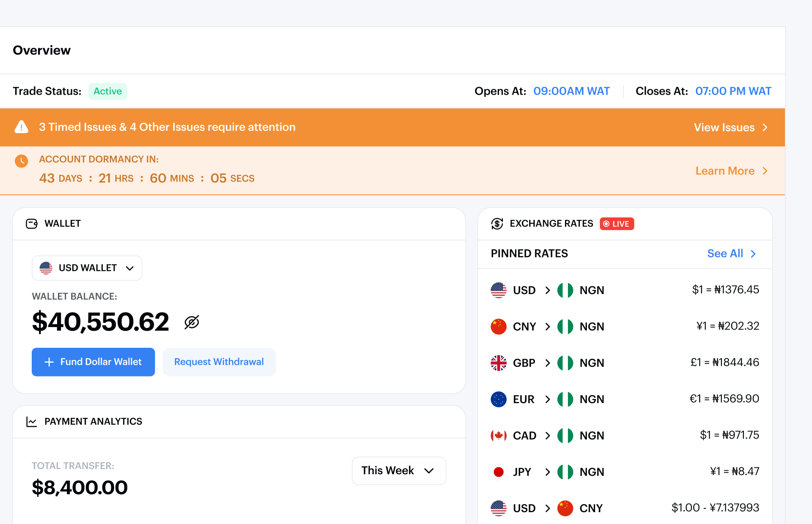The width and height of the screenshot is (812, 524).
Task: Click the wallet icon in the Wallet header
Action: (x=32, y=224)
